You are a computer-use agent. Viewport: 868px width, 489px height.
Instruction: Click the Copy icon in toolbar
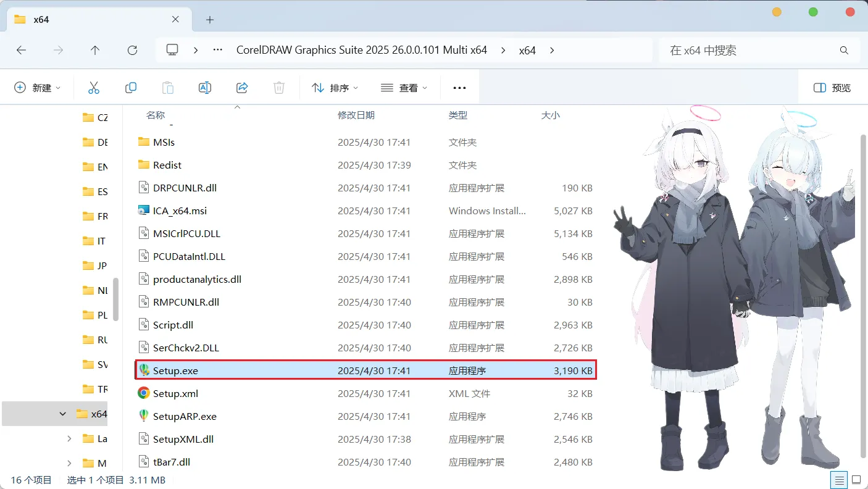click(131, 88)
